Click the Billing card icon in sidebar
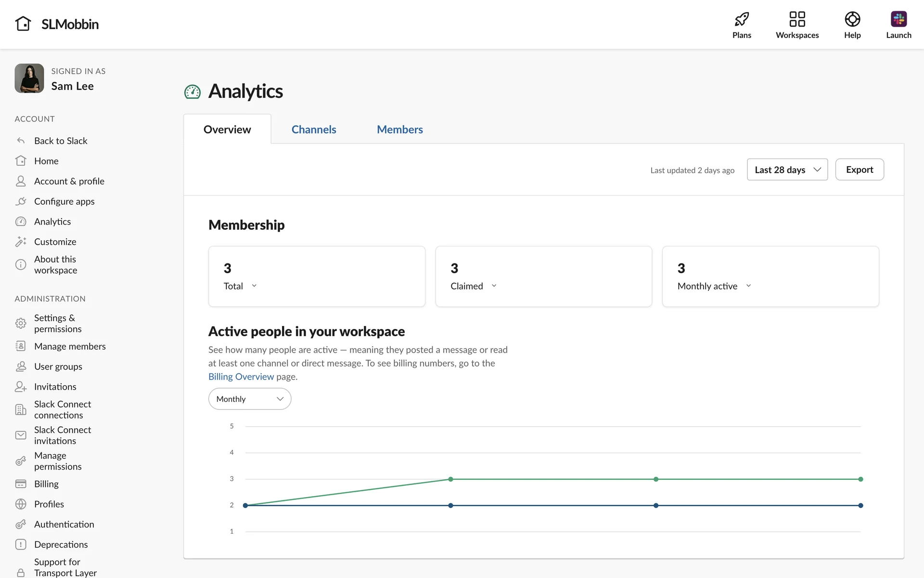 coord(21,484)
